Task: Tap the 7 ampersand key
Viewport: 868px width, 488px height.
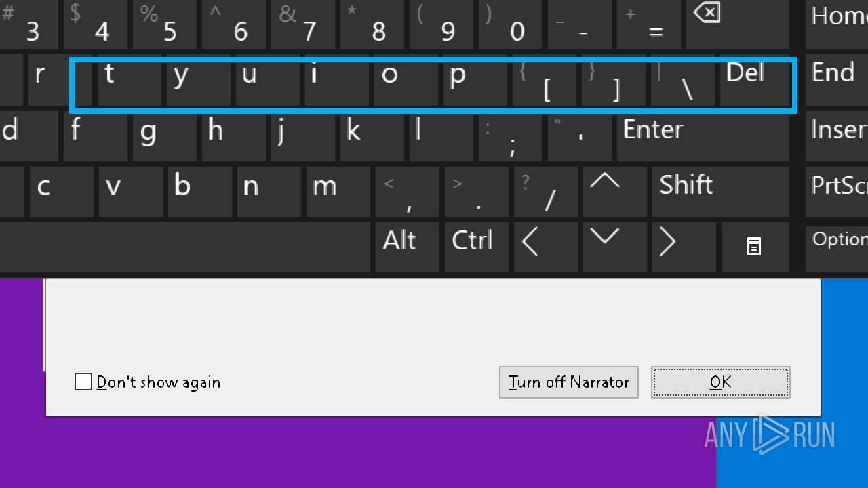Action: click(302, 24)
